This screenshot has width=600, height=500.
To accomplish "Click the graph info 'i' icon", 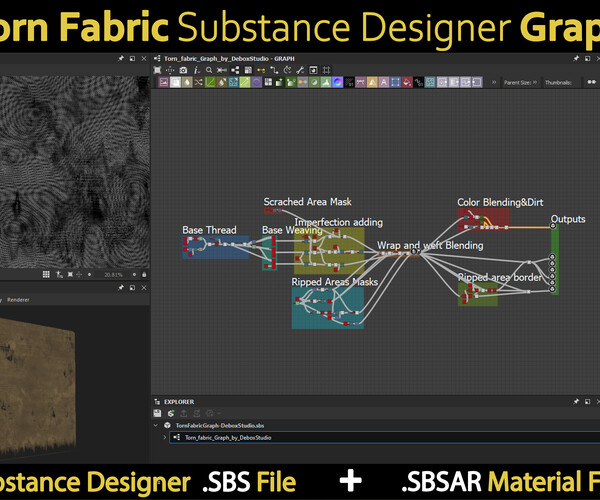I will (x=196, y=70).
